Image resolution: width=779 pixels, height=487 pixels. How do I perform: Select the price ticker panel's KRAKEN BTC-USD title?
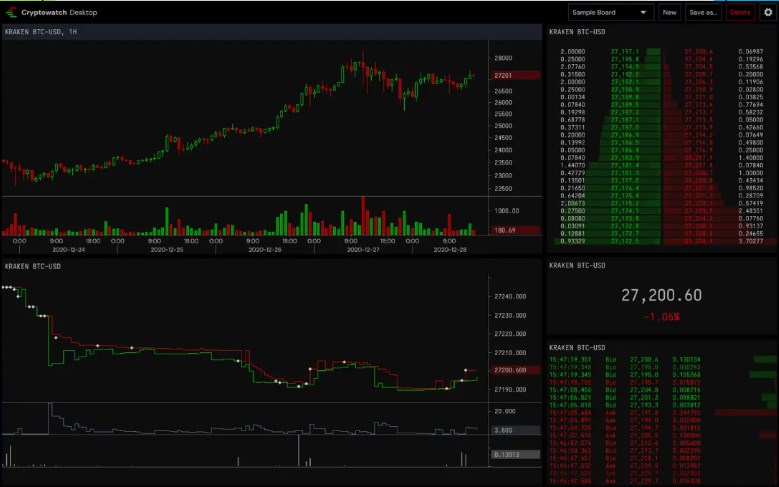(577, 265)
